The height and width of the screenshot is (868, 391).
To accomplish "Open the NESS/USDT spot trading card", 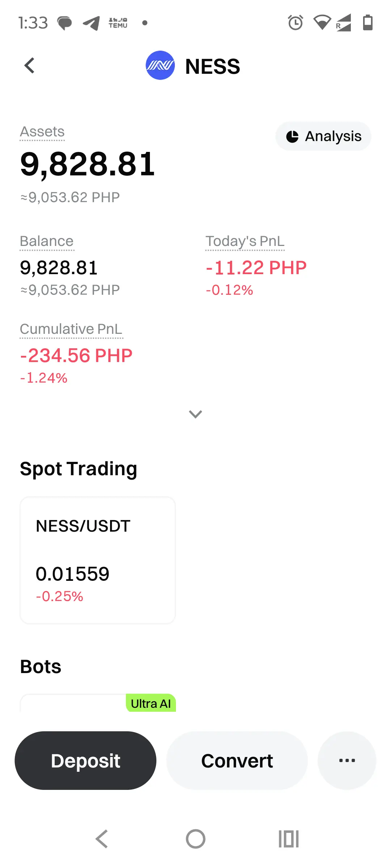I will pos(98,560).
